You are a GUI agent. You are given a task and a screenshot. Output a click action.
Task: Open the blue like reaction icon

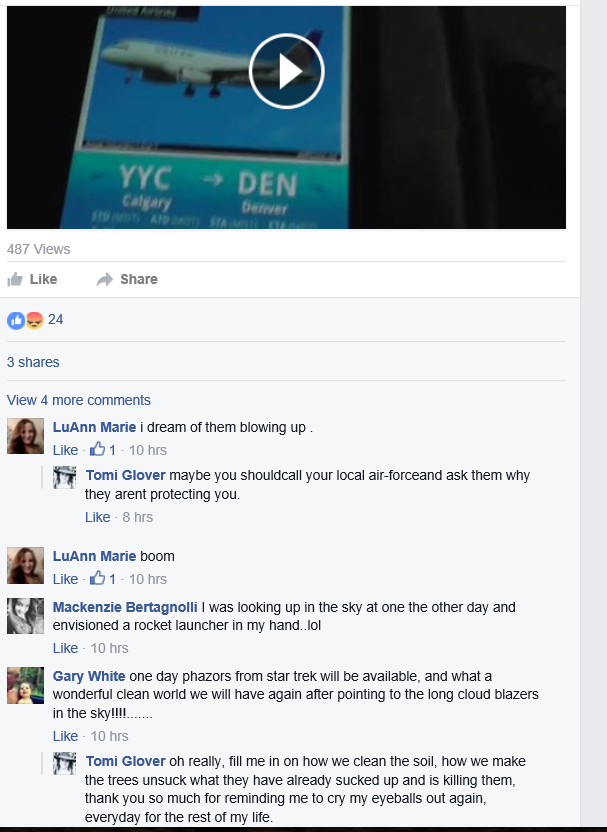click(x=16, y=320)
